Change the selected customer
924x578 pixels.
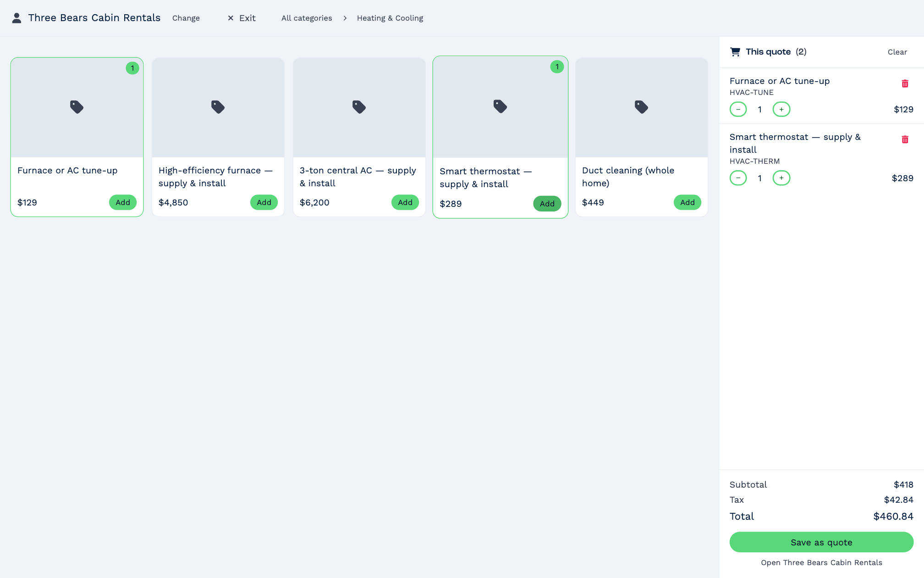186,18
